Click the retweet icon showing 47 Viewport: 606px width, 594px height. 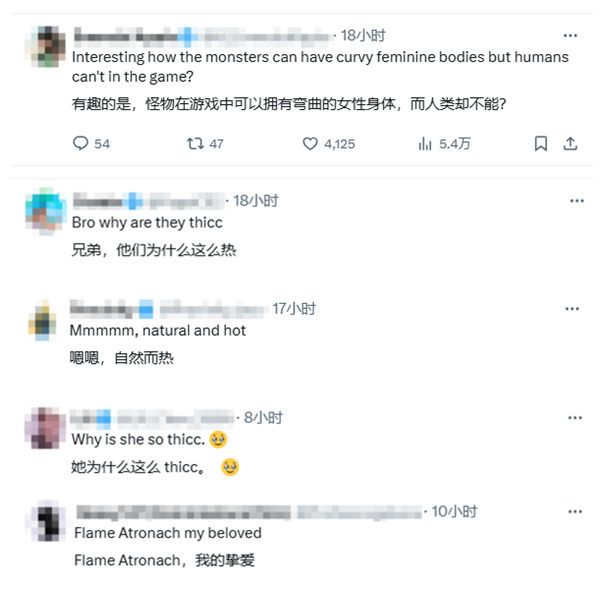[195, 143]
